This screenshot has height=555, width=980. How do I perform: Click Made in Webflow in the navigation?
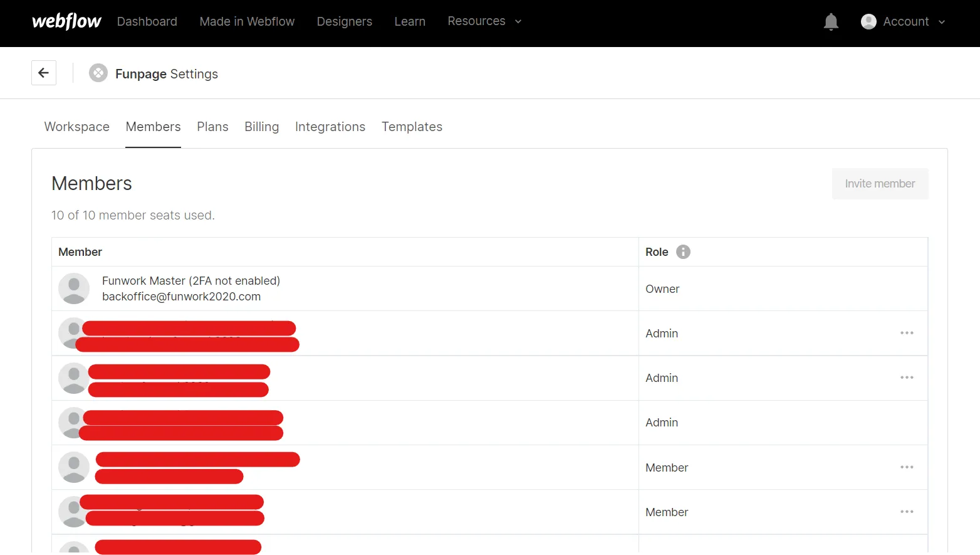tap(247, 21)
